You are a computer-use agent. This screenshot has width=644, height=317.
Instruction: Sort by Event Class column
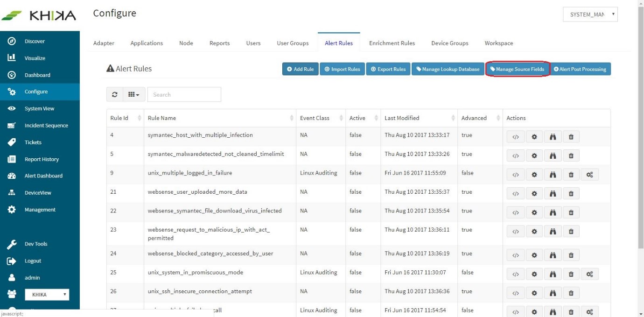pyautogui.click(x=321, y=118)
